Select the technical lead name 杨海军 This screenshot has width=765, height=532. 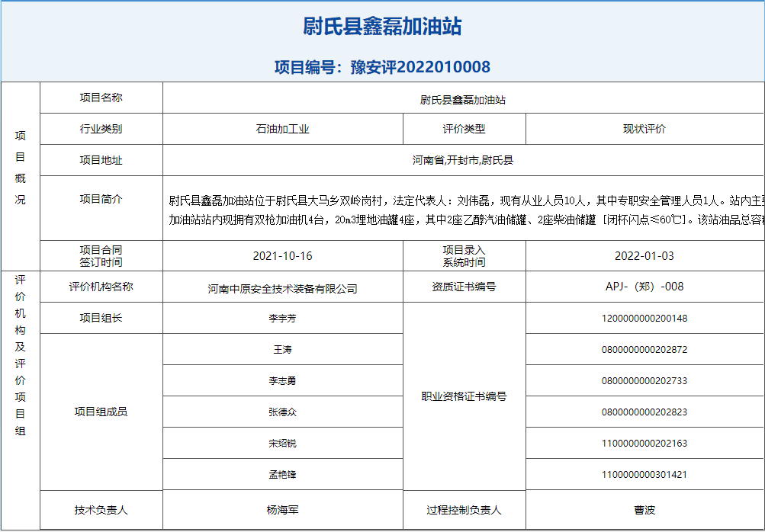click(282, 510)
